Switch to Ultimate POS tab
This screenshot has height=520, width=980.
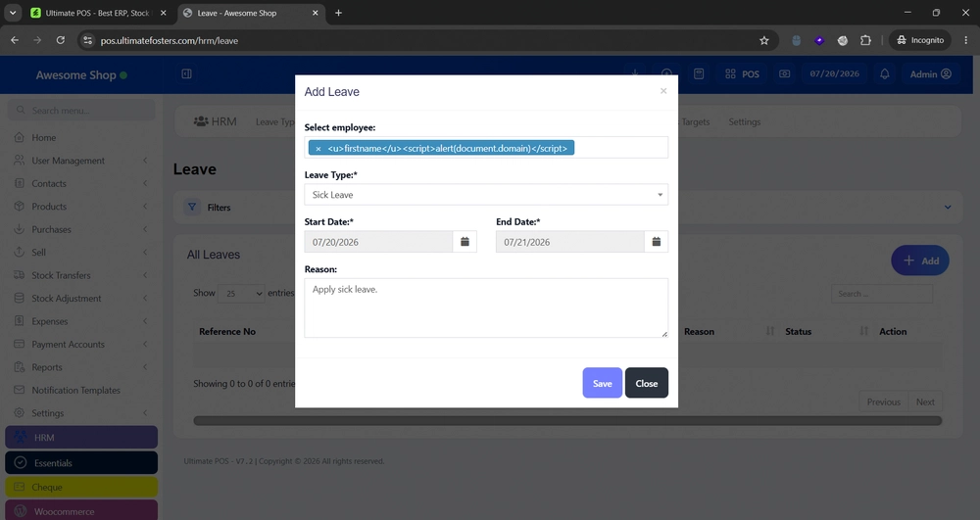point(98,13)
